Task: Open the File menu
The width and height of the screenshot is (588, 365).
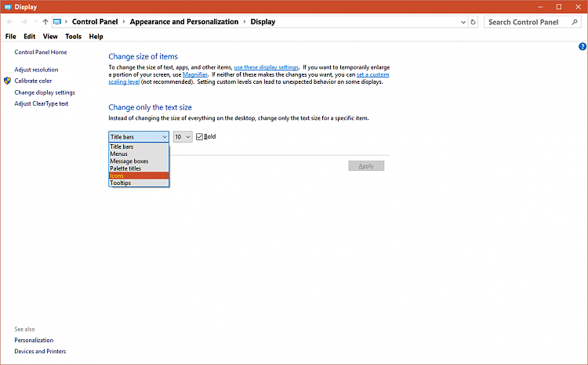Action: (10, 36)
